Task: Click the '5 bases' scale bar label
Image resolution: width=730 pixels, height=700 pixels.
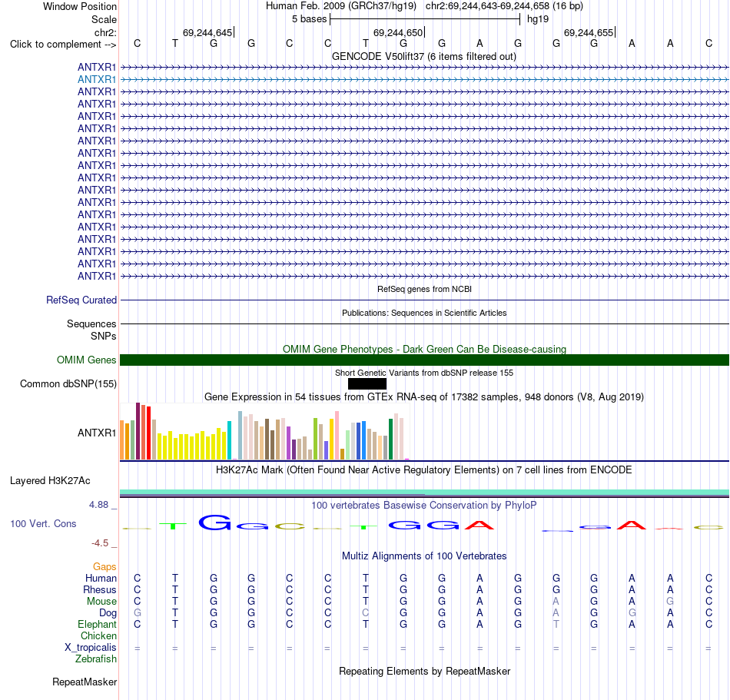Action: tap(309, 19)
